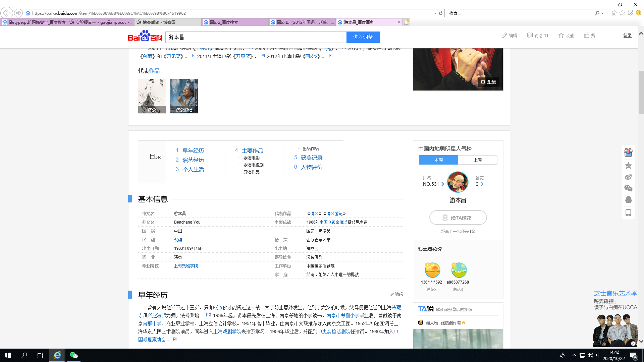644x362 pixels.
Task: Share via the Weibo icon in sidebar
Action: tap(628, 177)
